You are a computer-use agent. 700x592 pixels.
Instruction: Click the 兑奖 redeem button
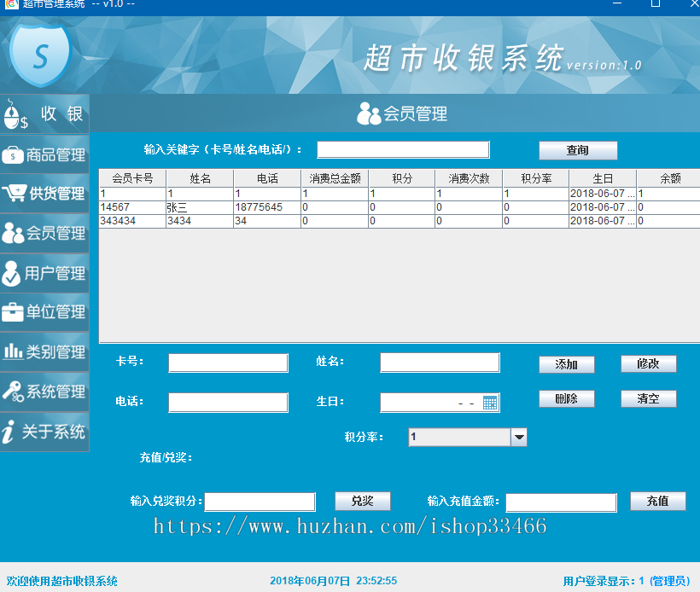pos(362,502)
